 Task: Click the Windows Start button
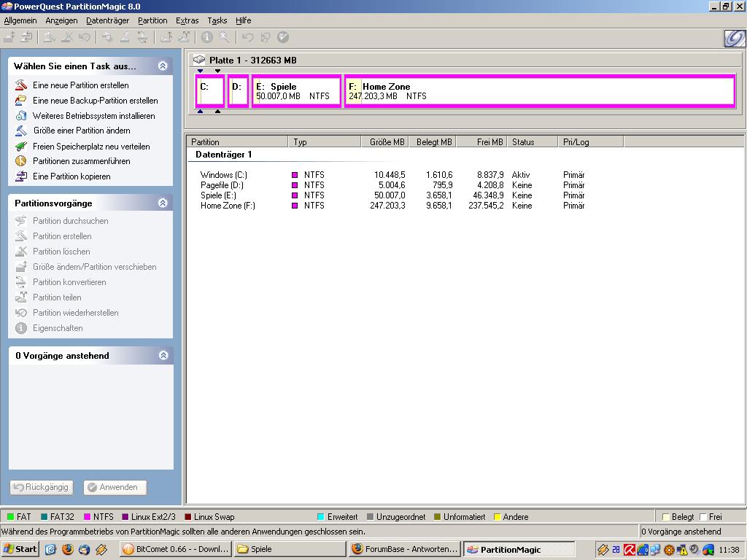[x=20, y=549]
